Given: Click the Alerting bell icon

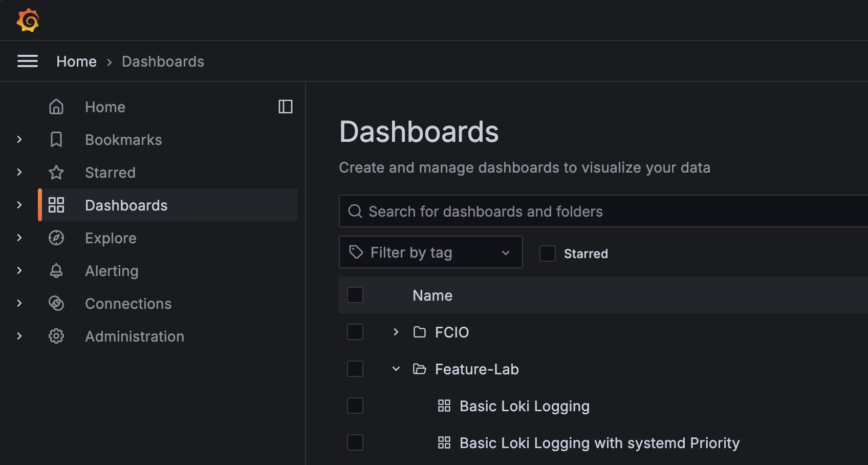Looking at the screenshot, I should (x=56, y=270).
